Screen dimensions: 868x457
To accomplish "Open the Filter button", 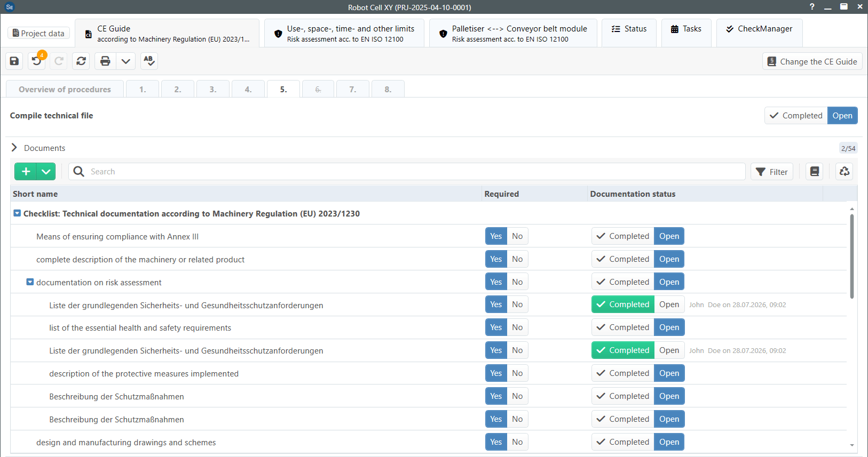I will click(772, 172).
